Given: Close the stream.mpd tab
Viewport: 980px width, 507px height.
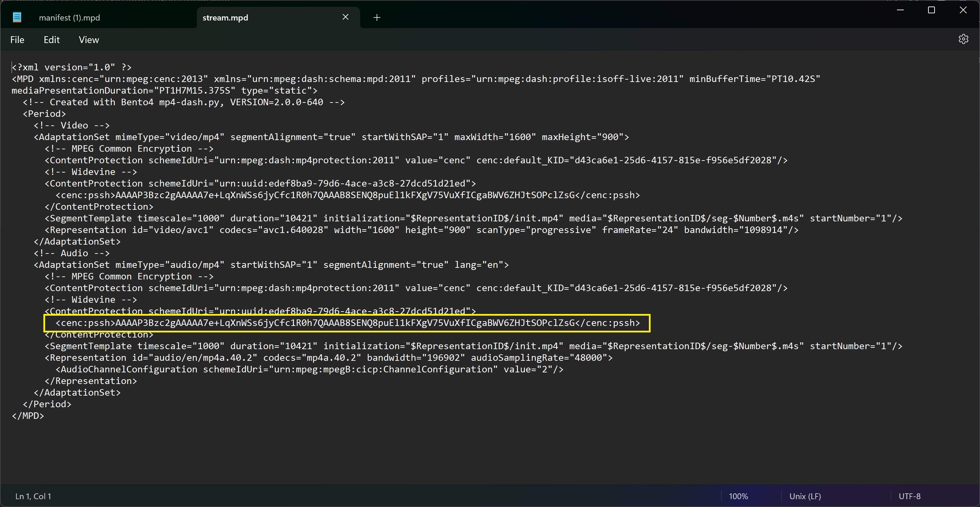Looking at the screenshot, I should pos(345,17).
